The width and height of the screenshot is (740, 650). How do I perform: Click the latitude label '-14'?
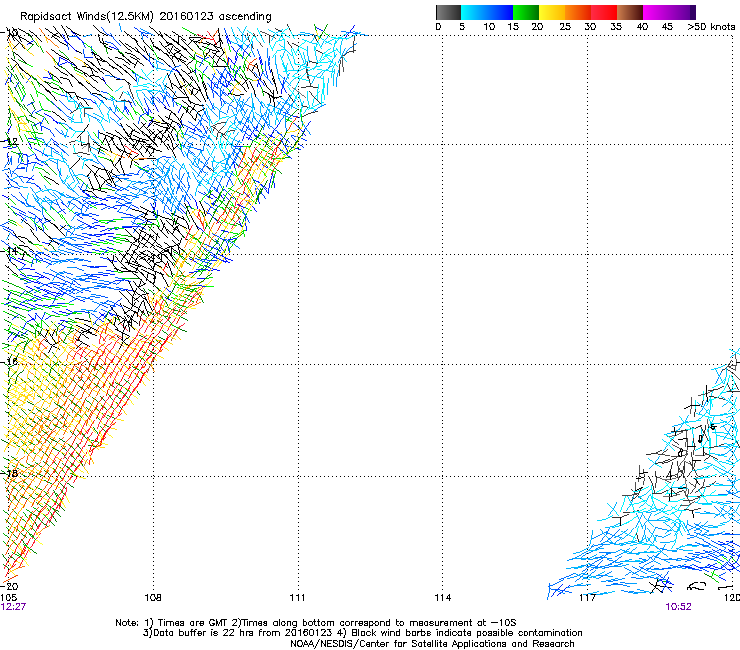(9, 251)
